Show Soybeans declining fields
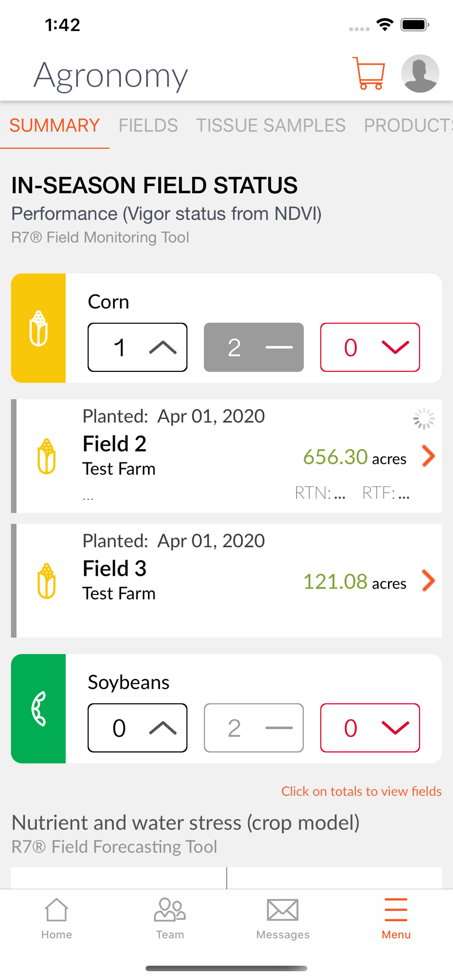 point(370,728)
